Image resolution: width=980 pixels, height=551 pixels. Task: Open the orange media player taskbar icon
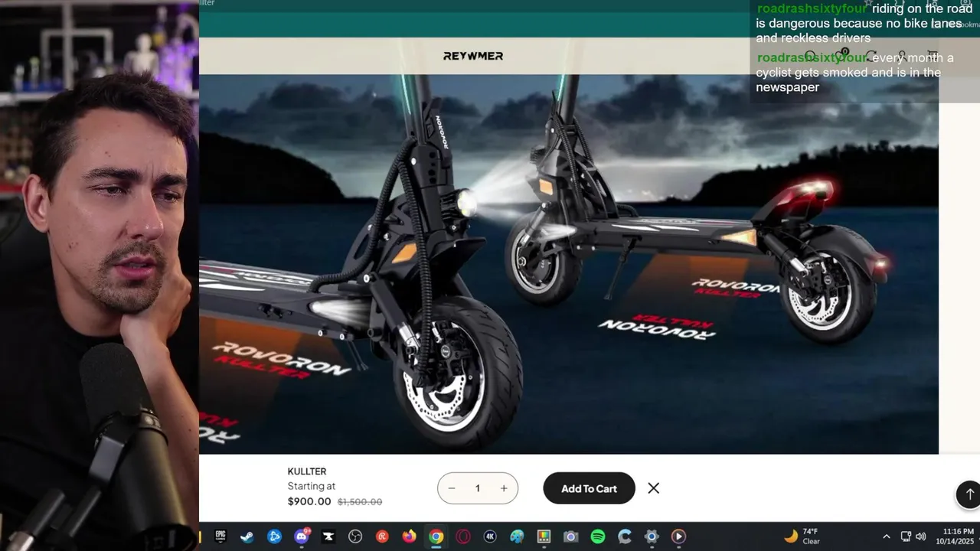679,536
